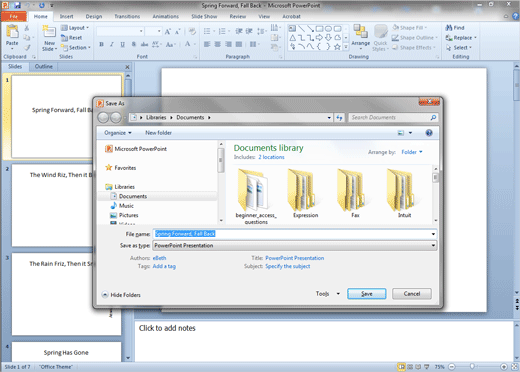This screenshot has height=372, width=520.
Task: Toggle Strikethrough formatting
Action: [x=144, y=44]
